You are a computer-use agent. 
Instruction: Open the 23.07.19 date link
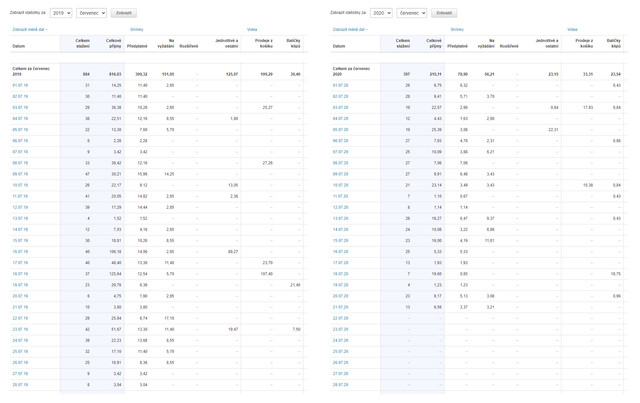tap(20, 329)
